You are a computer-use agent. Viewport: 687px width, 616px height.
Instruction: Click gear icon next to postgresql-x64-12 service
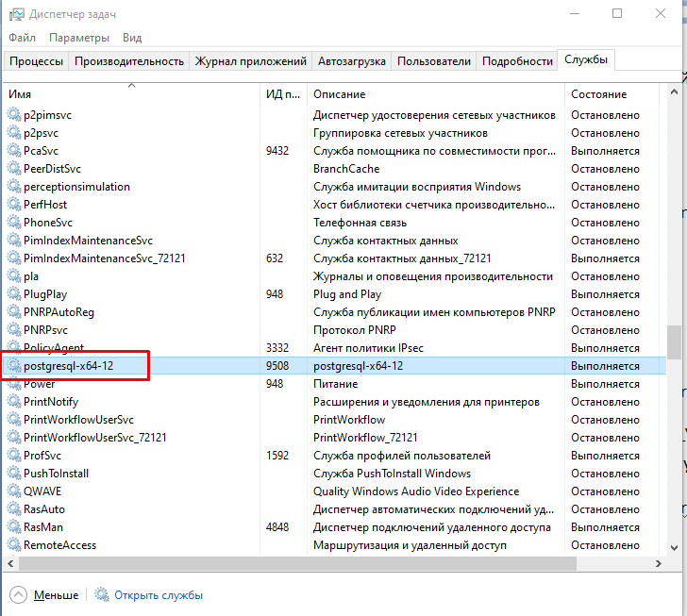14,366
